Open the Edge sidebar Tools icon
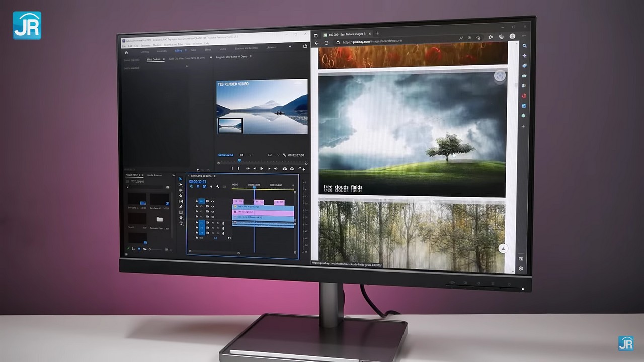This screenshot has height=362, width=644. [524, 76]
